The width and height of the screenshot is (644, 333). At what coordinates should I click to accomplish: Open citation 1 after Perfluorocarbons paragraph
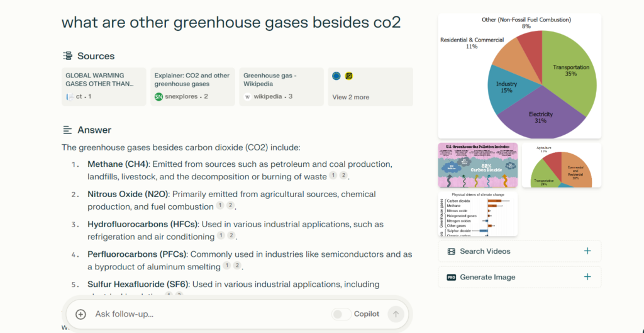pos(226,266)
